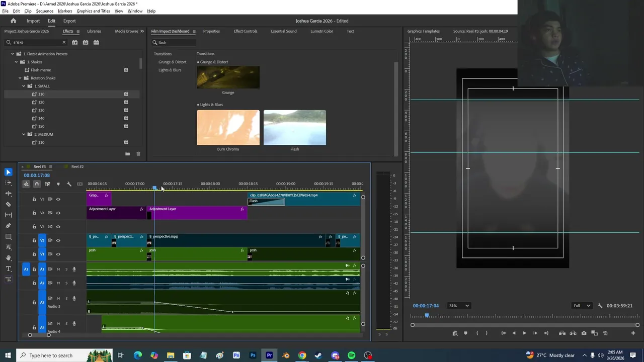
Task: Open the 31% zoom level dropdown
Action: click(459, 306)
